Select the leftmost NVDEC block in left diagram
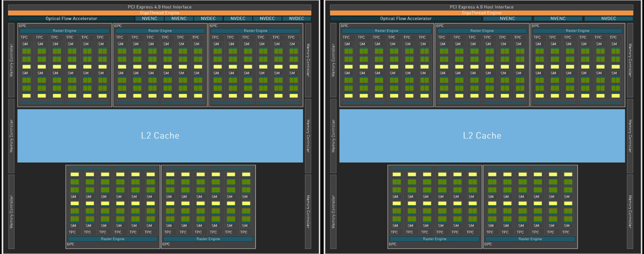Screen dimensions: 644x254 point(208,18)
